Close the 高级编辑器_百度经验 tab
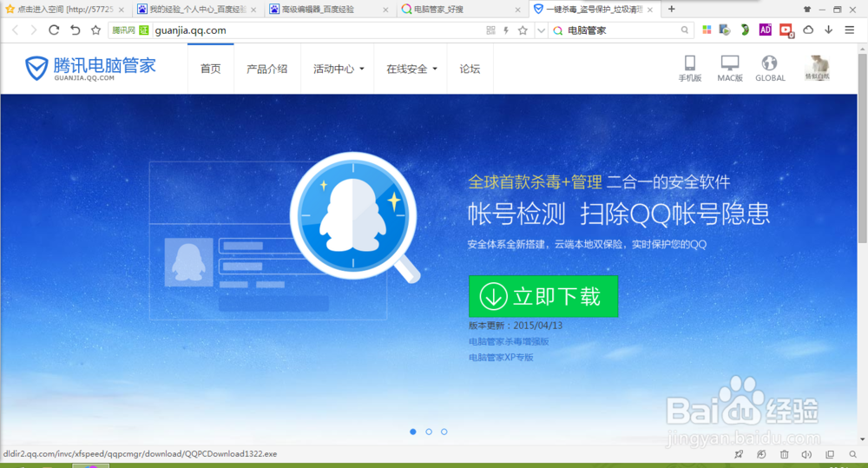Screen dimensions: 868x468 (x=385, y=10)
